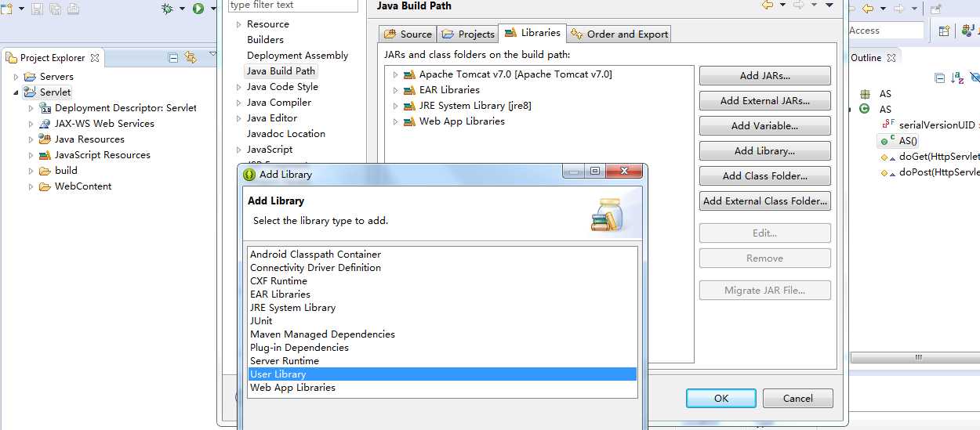The image size is (980, 430).
Task: Switch to the Libraries tab
Action: click(x=532, y=33)
